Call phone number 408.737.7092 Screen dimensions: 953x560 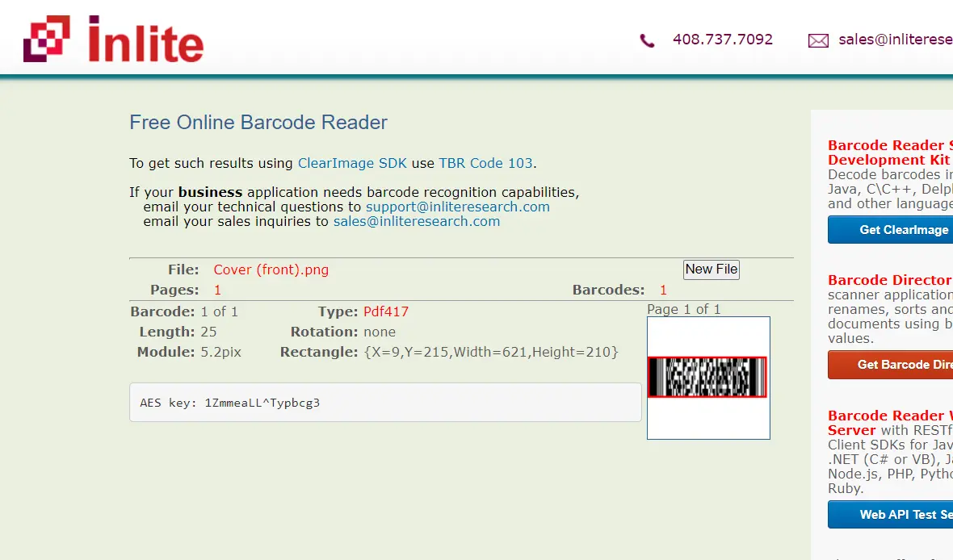723,40
